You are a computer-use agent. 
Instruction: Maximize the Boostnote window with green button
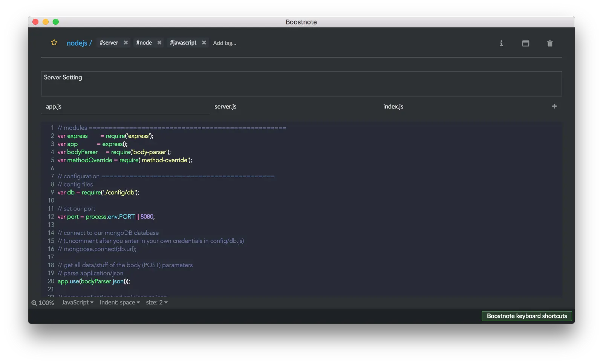click(x=56, y=22)
